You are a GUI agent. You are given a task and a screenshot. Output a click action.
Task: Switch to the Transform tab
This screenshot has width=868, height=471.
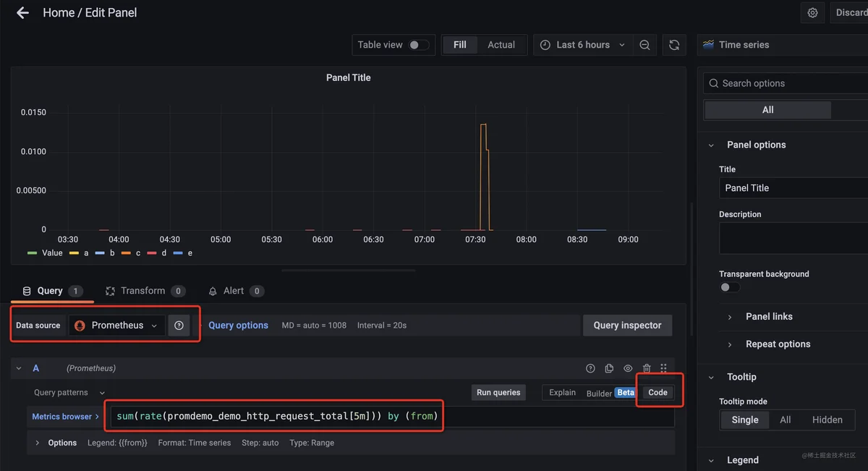[x=145, y=291]
